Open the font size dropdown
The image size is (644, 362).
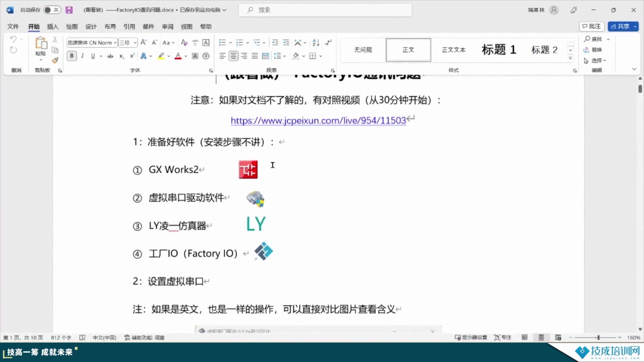tap(135, 43)
